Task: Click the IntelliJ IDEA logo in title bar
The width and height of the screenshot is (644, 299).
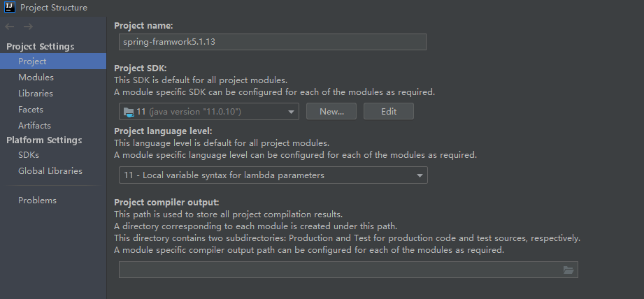Action: pyautogui.click(x=10, y=7)
